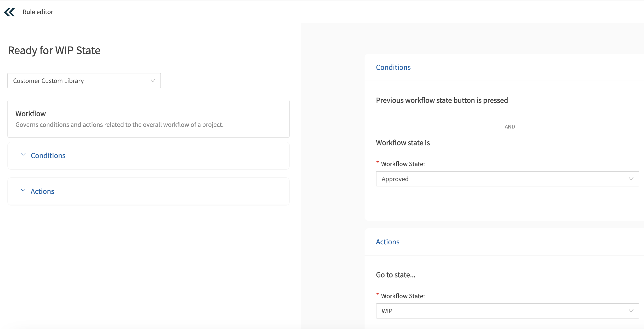
Task: Open the Conditions heading in the right panel
Action: 393,67
